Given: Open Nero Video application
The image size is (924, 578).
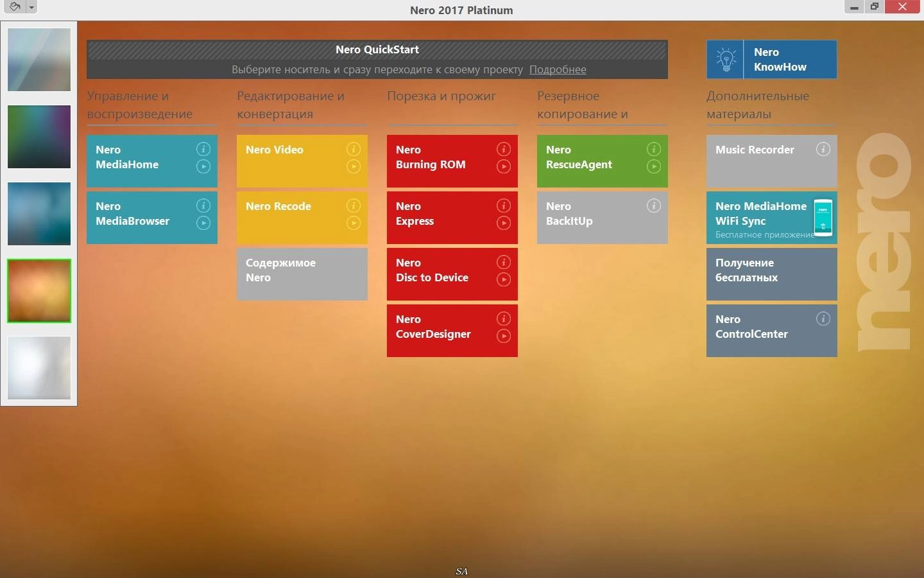Looking at the screenshot, I should [x=302, y=161].
